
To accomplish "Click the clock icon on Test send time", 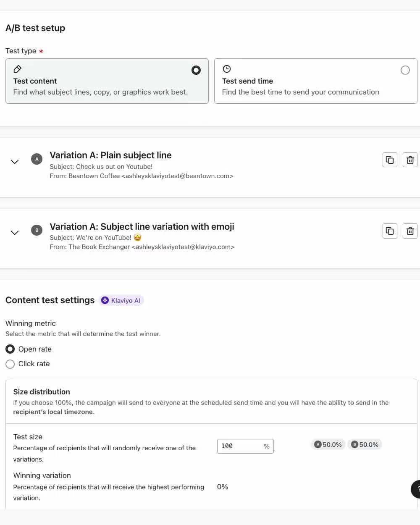I will coord(227,69).
